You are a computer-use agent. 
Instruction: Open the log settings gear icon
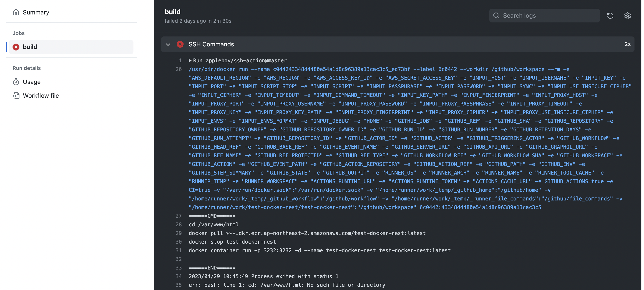tap(628, 16)
